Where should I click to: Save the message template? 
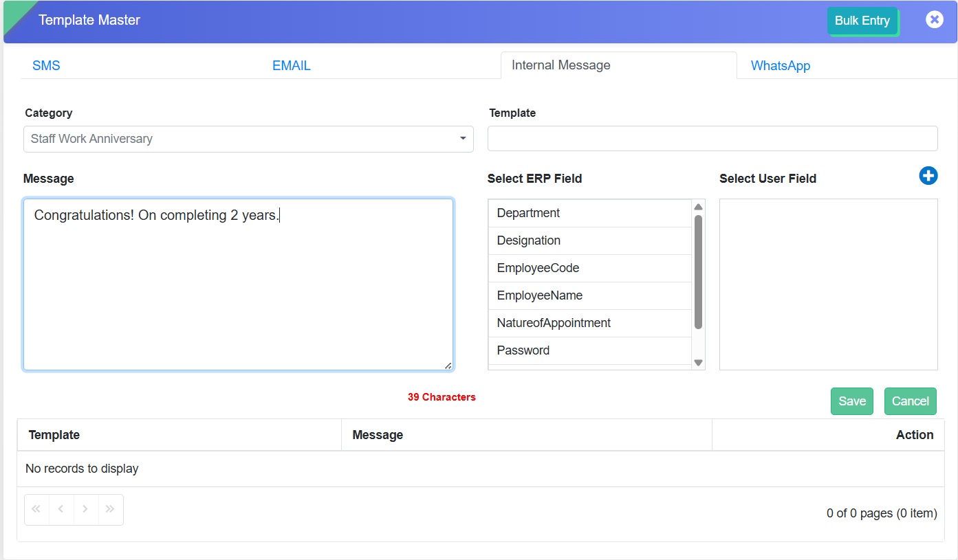tap(851, 401)
